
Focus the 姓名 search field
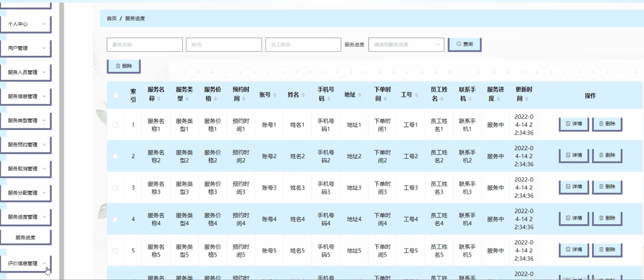224,45
